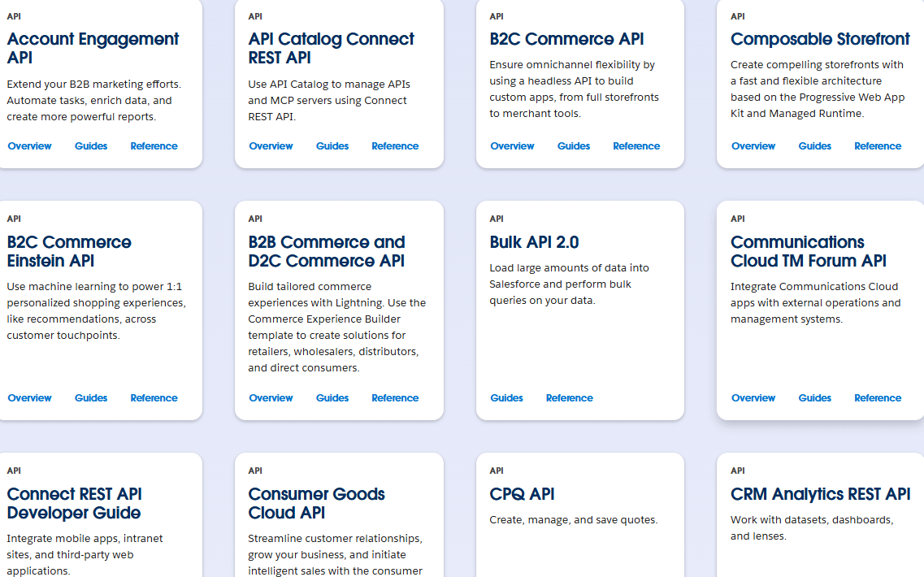Click the B2B Commerce and D2C Commerce API title
Viewport: 924px width, 577px height.
pyautogui.click(x=327, y=252)
